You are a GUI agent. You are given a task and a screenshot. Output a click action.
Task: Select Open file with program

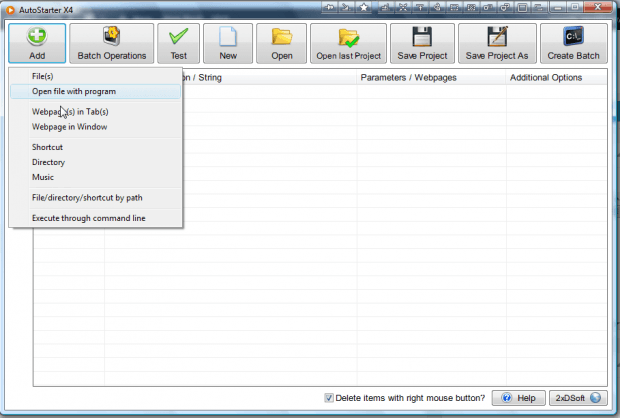tap(95, 91)
